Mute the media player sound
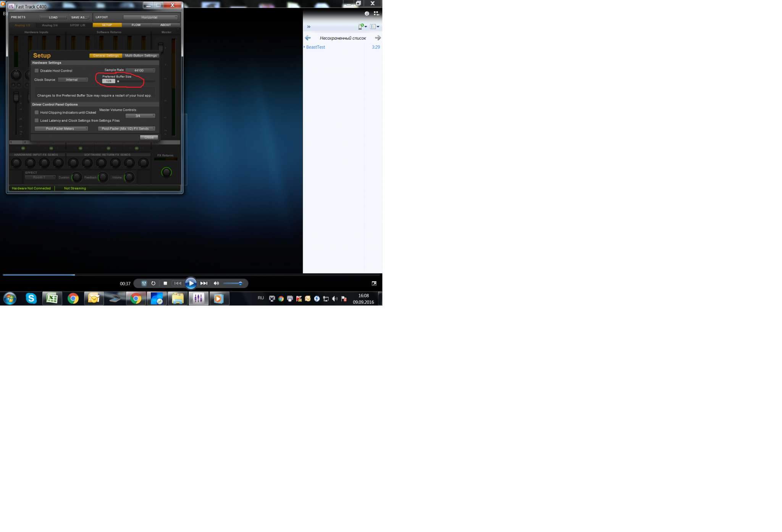The image size is (782, 532). [216, 283]
